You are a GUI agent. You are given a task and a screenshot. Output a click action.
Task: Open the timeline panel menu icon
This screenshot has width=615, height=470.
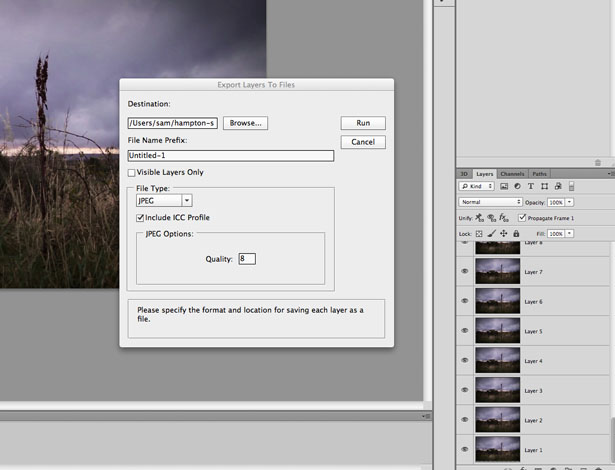coord(427,416)
